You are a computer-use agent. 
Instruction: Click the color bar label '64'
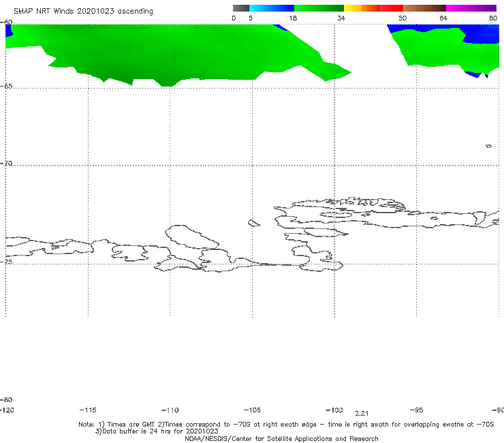click(x=443, y=18)
